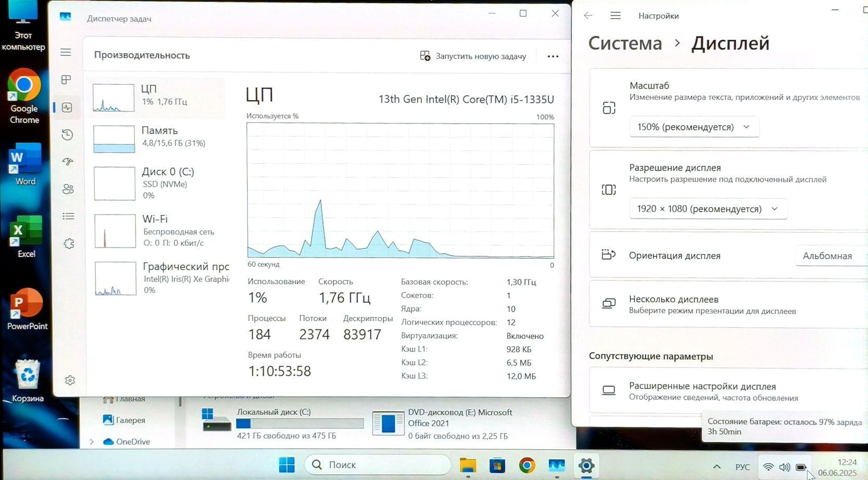This screenshot has width=868, height=480.
Task: Open Word desktop shortcut
Action: pos(25,164)
